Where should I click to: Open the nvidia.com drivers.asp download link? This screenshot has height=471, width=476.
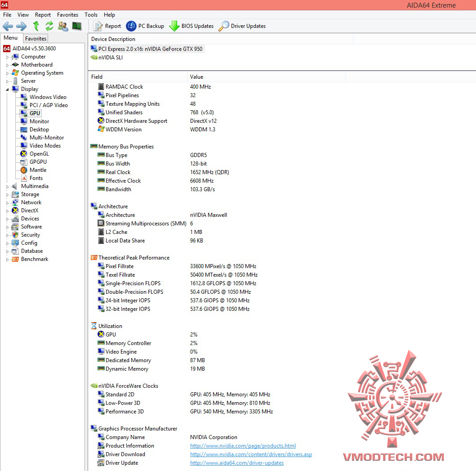pos(251,454)
